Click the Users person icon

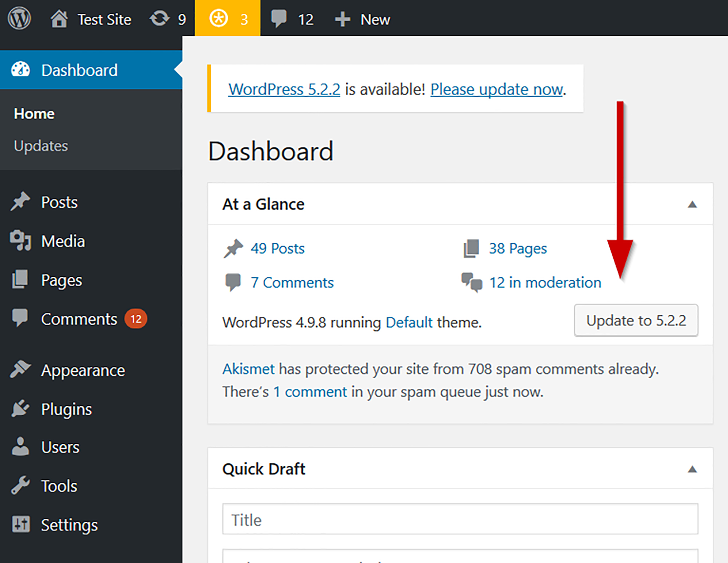[20, 446]
